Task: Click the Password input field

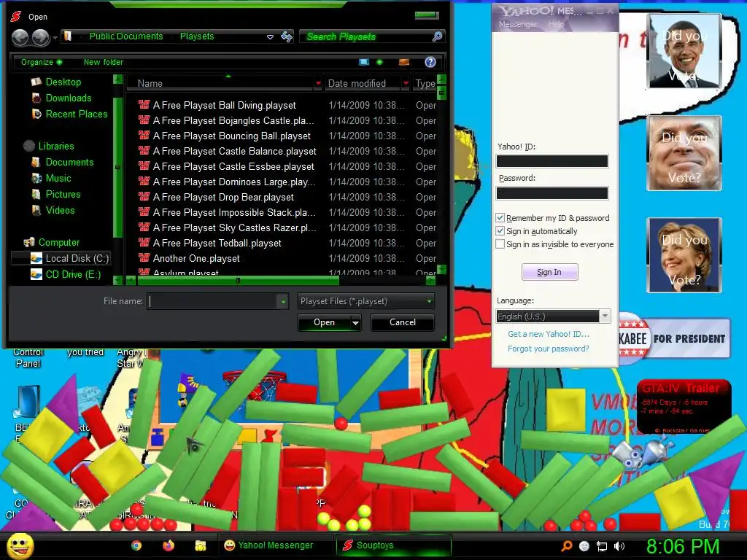Action: [552, 192]
